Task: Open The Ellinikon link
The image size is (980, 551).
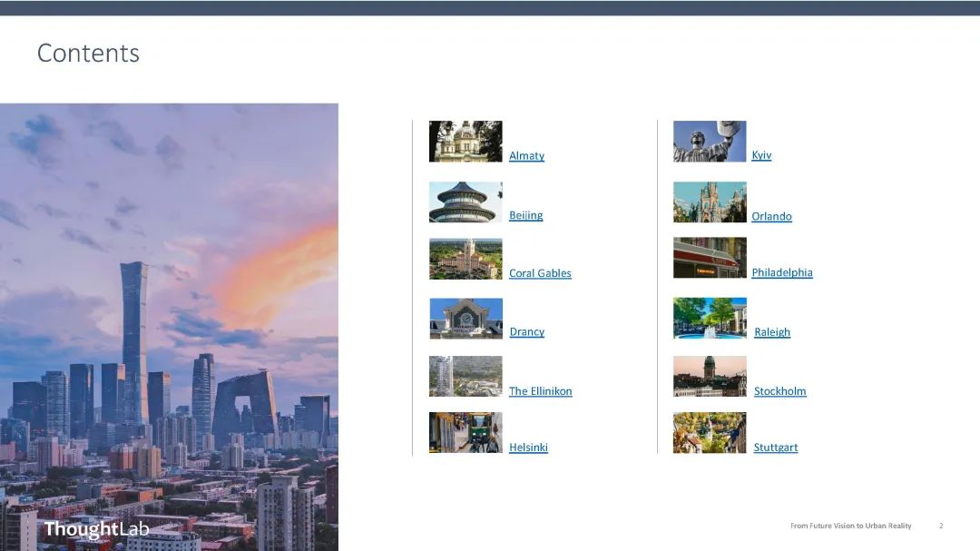Action: tap(541, 391)
